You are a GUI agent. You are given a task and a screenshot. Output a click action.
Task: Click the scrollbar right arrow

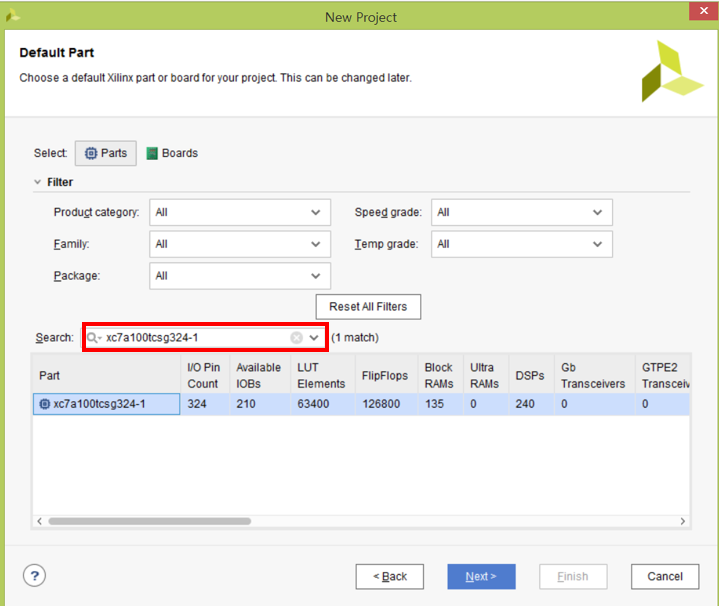click(x=683, y=521)
